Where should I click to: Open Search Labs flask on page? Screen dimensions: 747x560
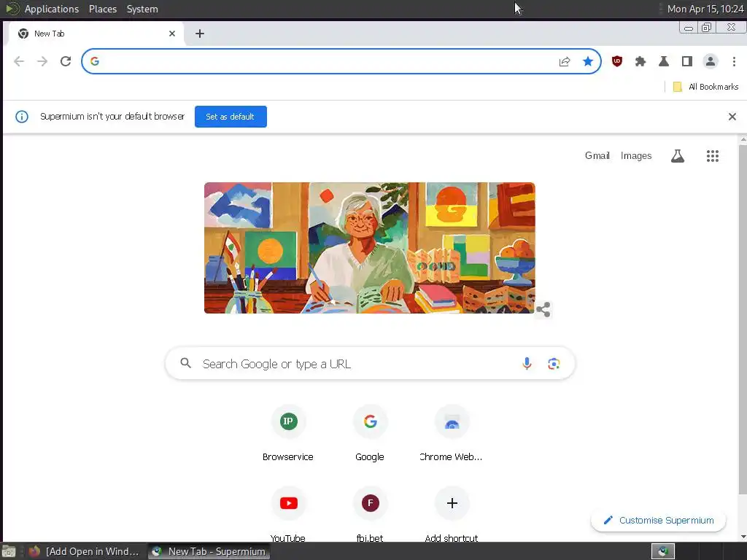coord(678,156)
